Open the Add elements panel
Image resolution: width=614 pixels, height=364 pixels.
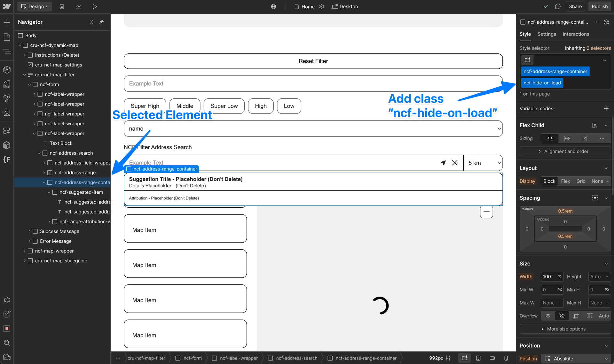7,22
